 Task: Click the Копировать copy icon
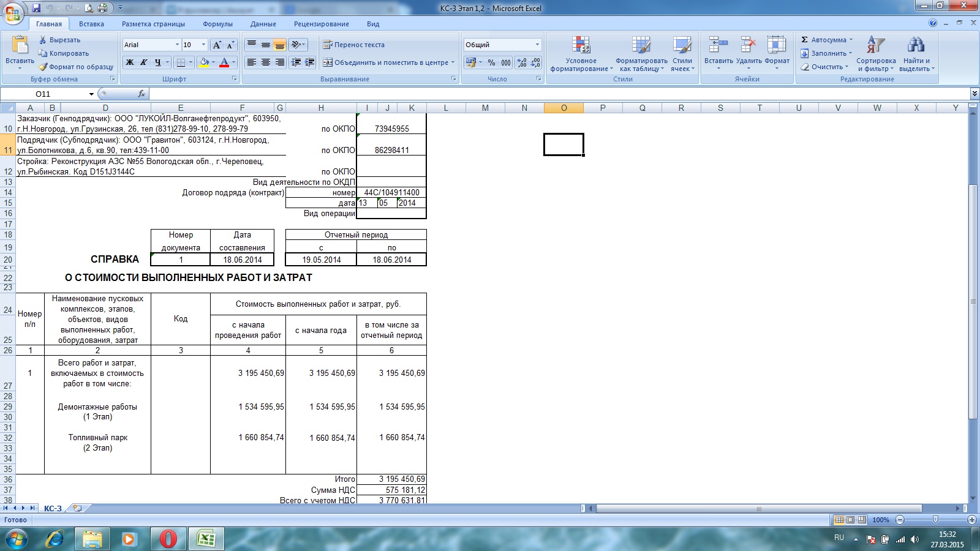point(43,53)
